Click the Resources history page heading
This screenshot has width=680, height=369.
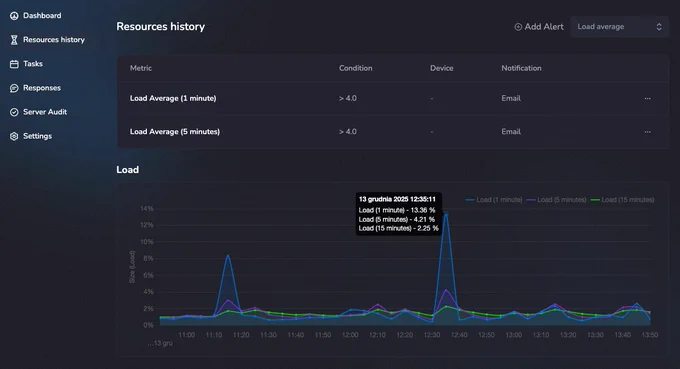(x=160, y=26)
